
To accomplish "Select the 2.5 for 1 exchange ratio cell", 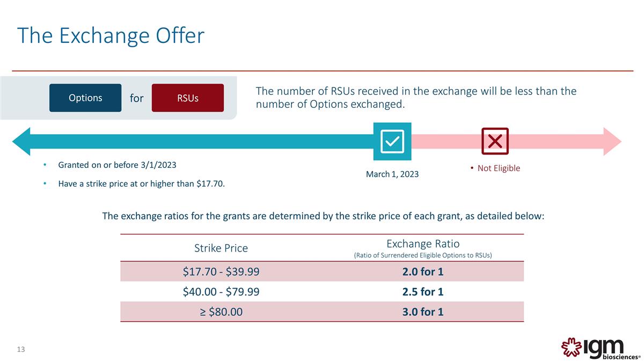I will tap(423, 292).
